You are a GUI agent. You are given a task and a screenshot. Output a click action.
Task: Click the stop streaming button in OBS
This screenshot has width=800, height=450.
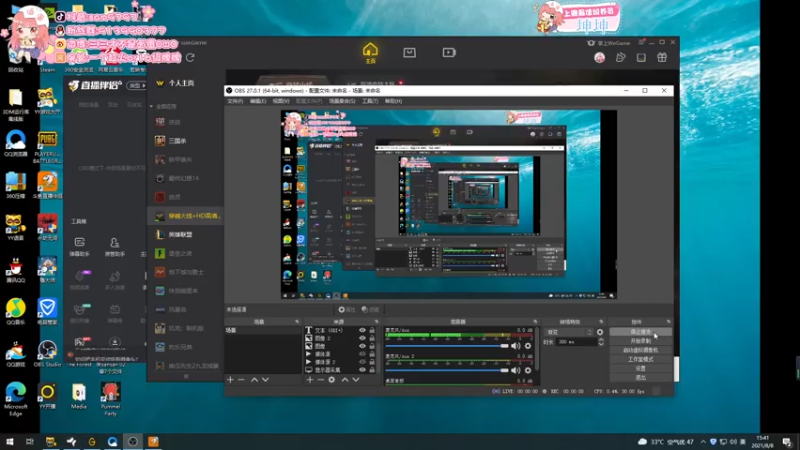tap(641, 332)
